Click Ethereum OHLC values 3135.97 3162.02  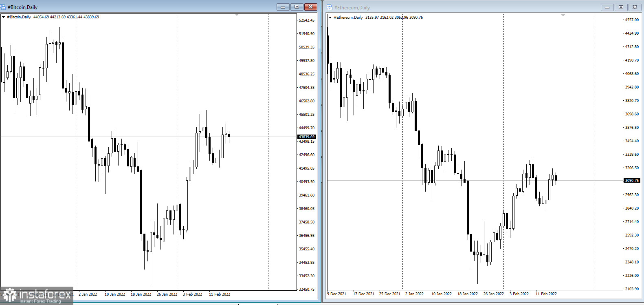pyautogui.click(x=379, y=18)
